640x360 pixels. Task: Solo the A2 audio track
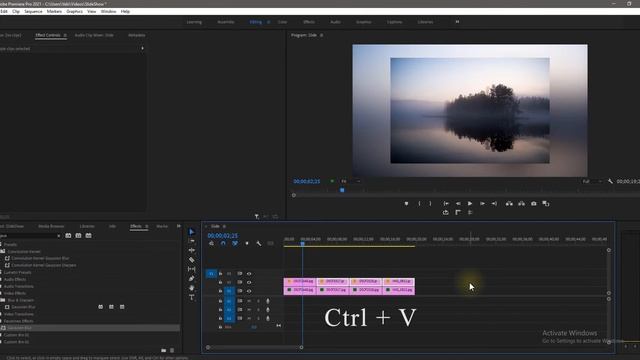coord(258,310)
